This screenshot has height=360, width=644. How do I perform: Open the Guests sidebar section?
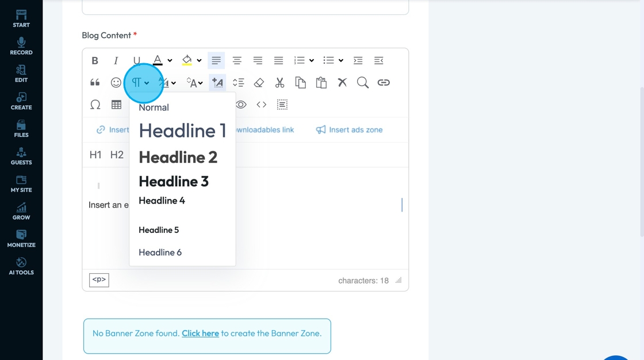tap(21, 156)
